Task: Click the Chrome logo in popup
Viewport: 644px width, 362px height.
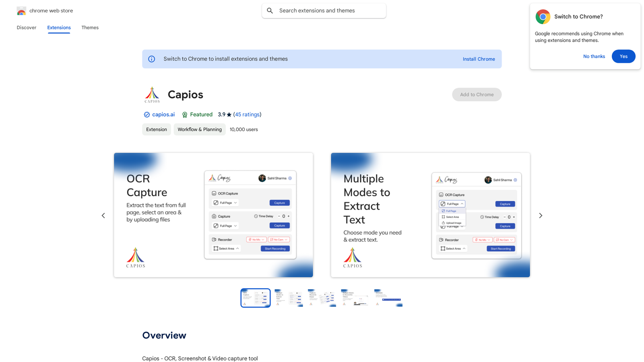Action: tap(543, 17)
